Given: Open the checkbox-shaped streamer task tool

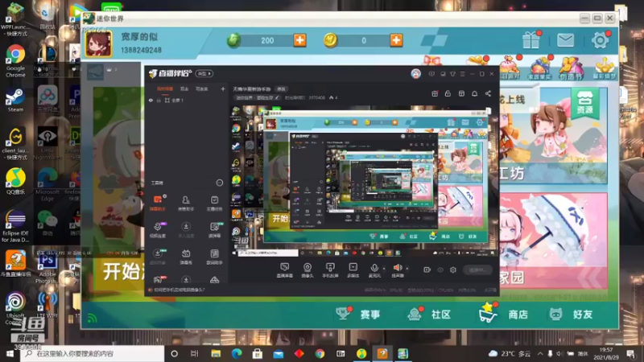Looking at the screenshot, I should pyautogui.click(x=214, y=203).
